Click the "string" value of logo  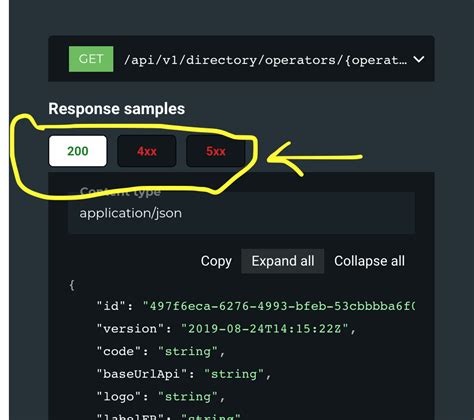point(188,397)
